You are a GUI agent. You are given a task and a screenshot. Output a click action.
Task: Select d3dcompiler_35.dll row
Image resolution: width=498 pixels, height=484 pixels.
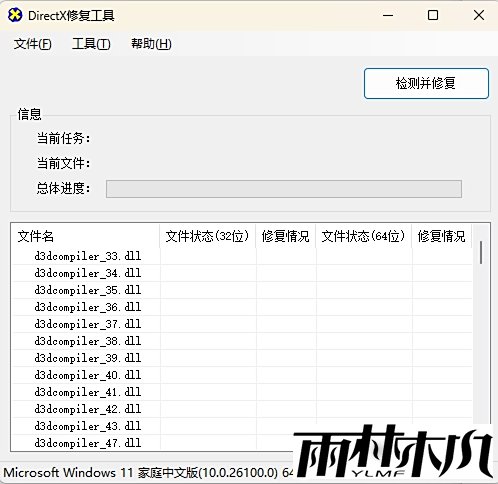[x=242, y=290]
